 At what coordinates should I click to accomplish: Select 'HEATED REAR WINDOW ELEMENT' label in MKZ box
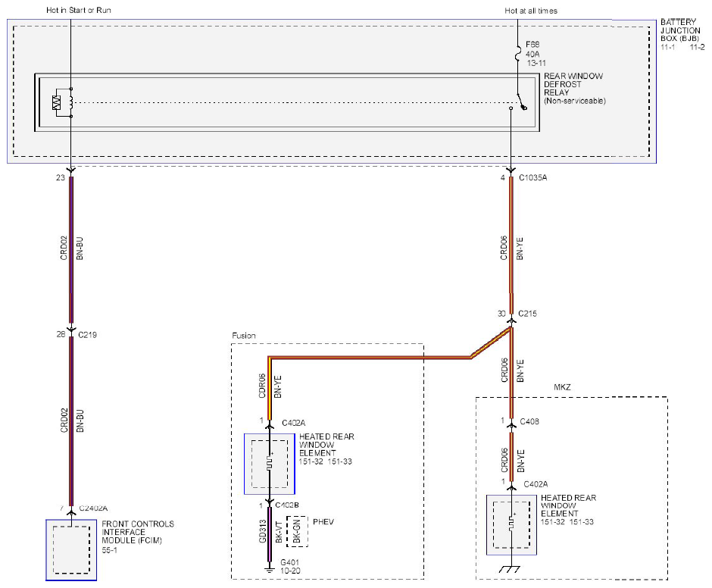click(569, 505)
